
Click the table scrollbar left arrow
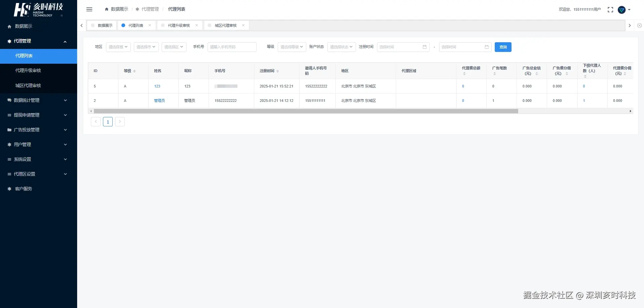point(91,111)
